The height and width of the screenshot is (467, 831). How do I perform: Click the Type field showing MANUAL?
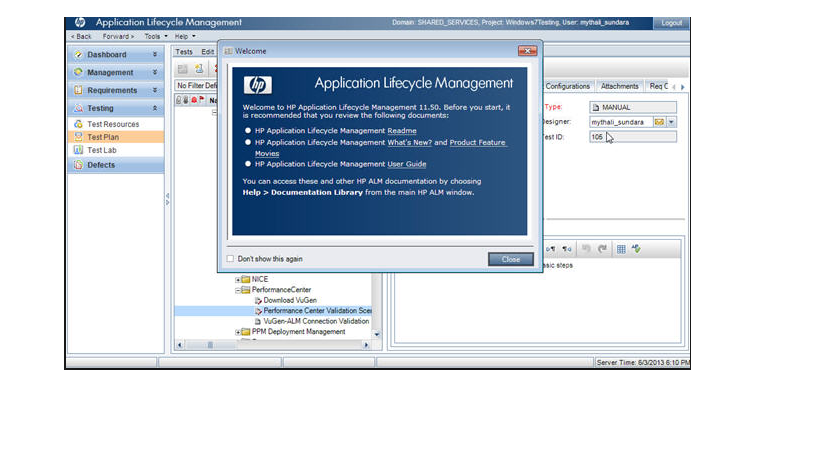click(633, 107)
